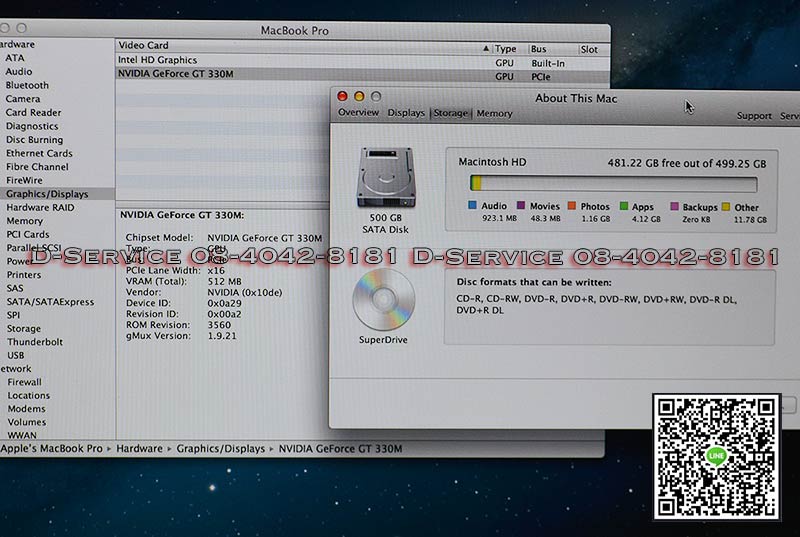Image resolution: width=800 pixels, height=537 pixels.
Task: Select Graphics/Displays in the sidebar
Action: click(47, 194)
